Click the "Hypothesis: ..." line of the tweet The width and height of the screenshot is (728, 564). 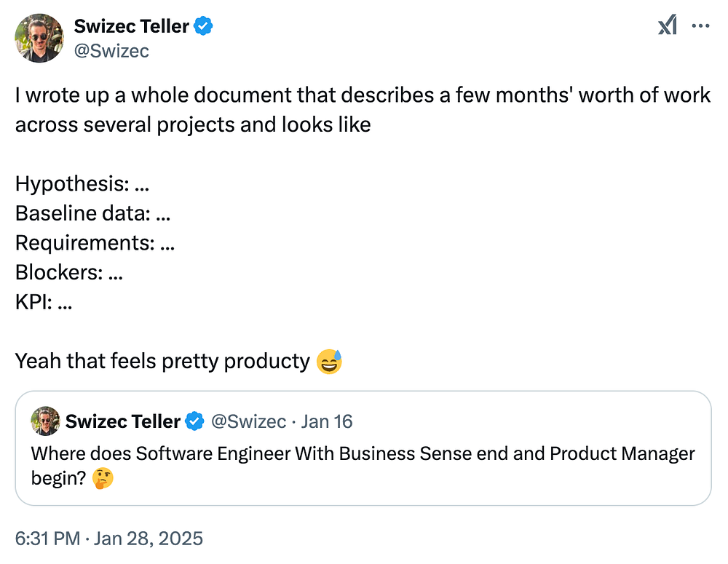(82, 183)
